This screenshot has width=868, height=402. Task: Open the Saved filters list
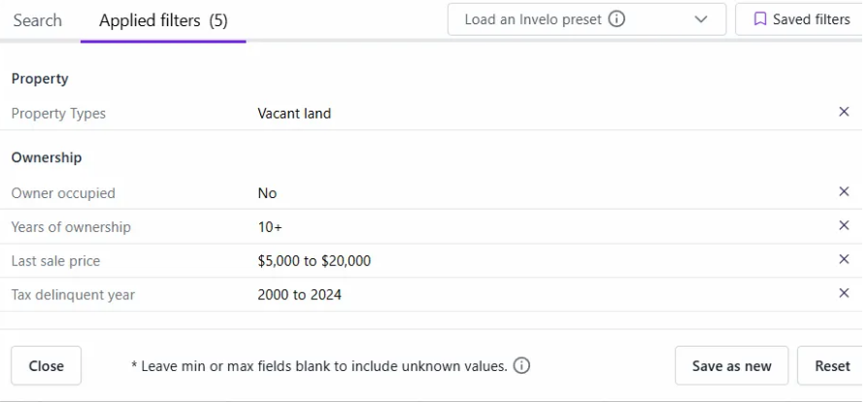(x=801, y=19)
